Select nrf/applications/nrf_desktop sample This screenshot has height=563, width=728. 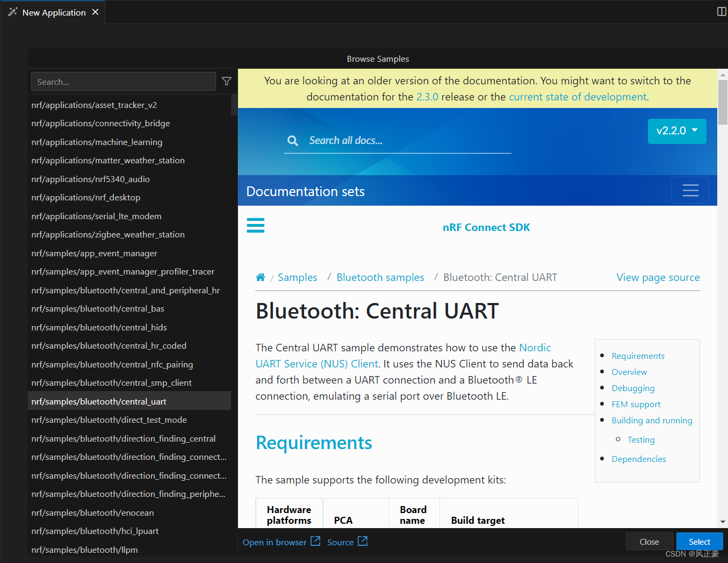click(129, 197)
